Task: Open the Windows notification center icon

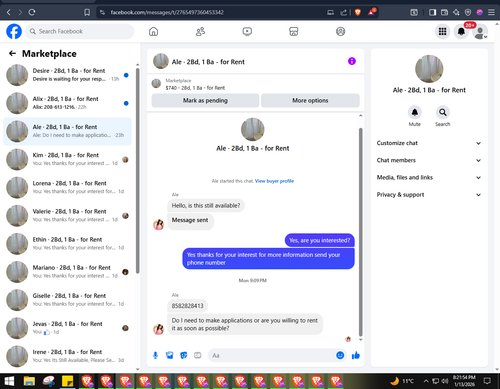Action: click(x=487, y=381)
